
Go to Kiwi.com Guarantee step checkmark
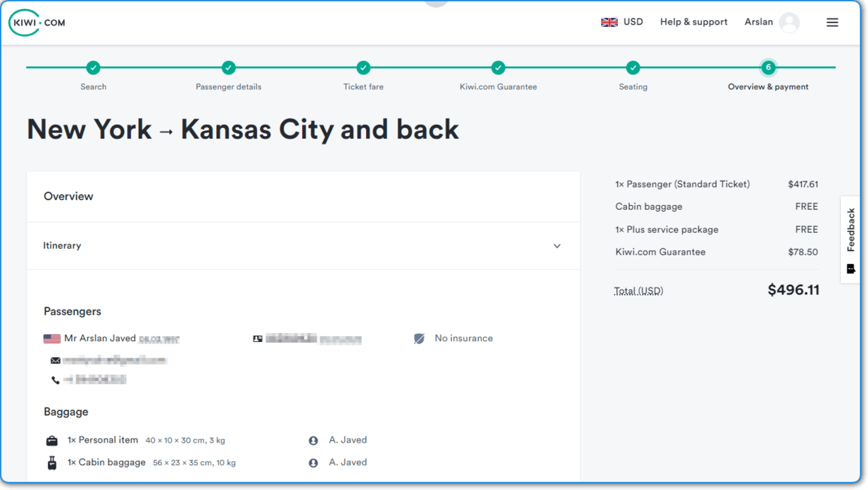click(498, 68)
